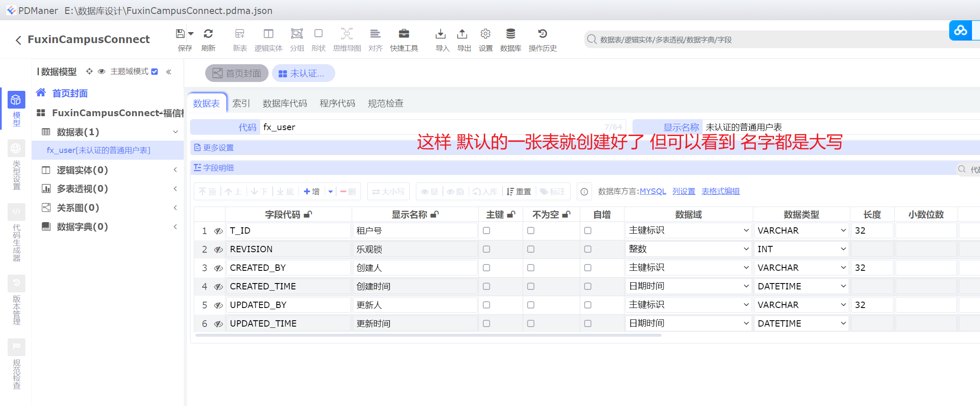Viewport: 980px width, 406px height.
Task: Switch to the 数据库代码 tab
Action: pyautogui.click(x=285, y=104)
